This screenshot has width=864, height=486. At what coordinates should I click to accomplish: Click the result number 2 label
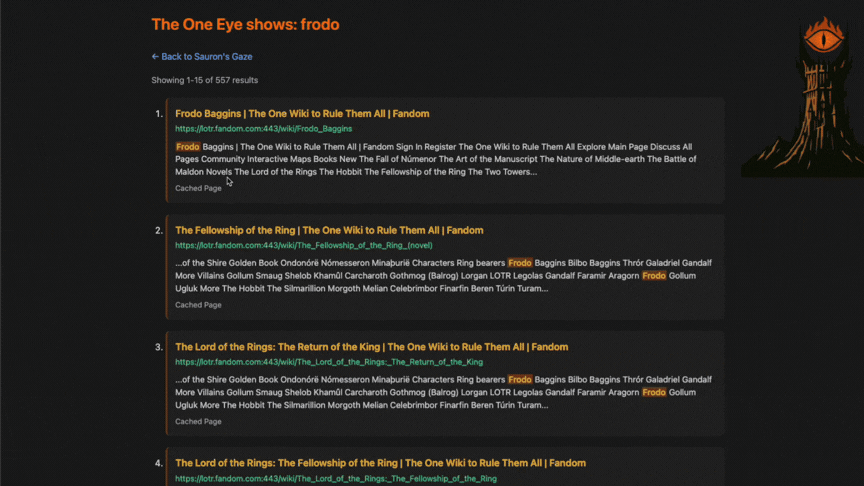159,231
